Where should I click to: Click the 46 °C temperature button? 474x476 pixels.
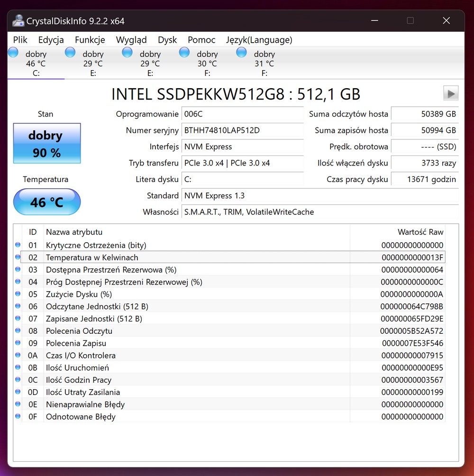click(x=47, y=202)
